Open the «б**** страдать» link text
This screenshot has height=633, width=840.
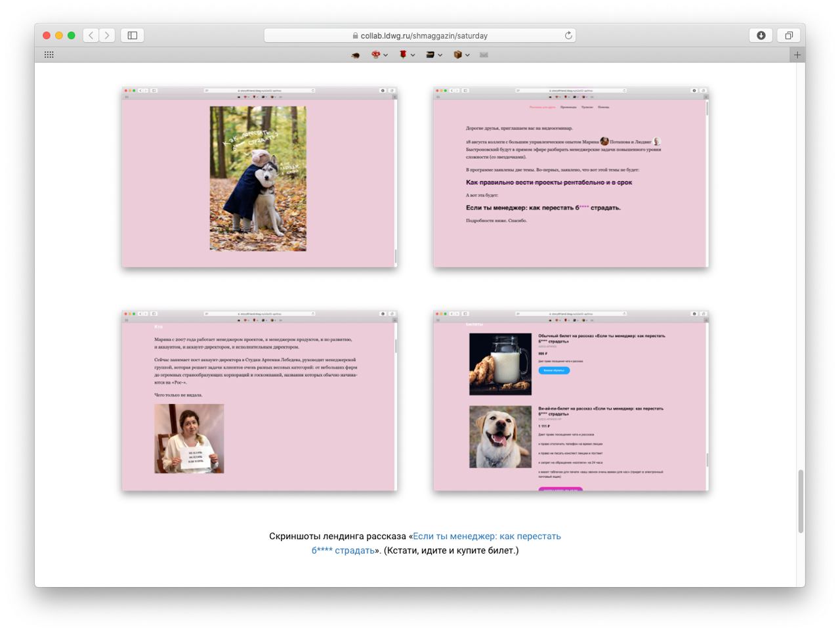[x=343, y=550]
